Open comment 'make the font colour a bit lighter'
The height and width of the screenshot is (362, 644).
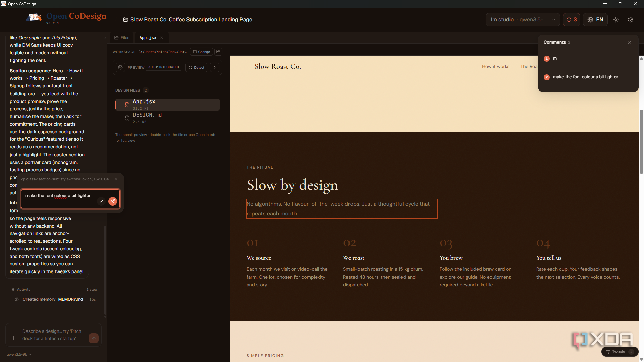pyautogui.click(x=588, y=77)
